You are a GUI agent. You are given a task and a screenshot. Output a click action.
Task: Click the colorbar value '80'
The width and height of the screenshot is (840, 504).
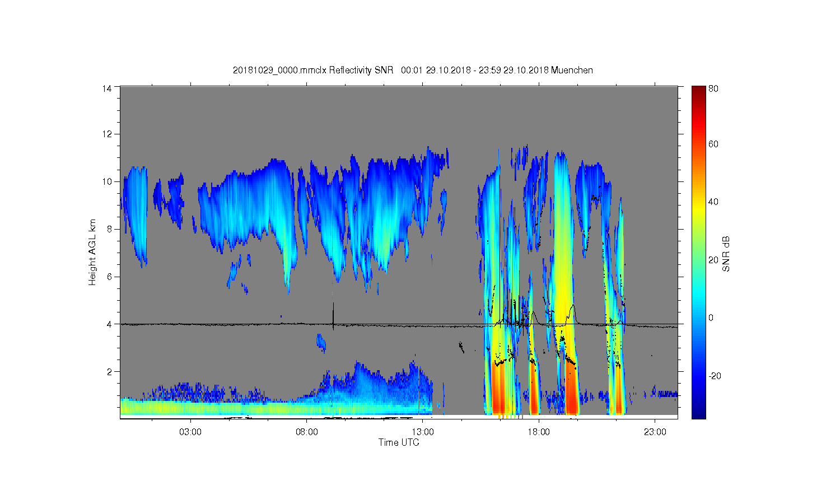click(713, 88)
